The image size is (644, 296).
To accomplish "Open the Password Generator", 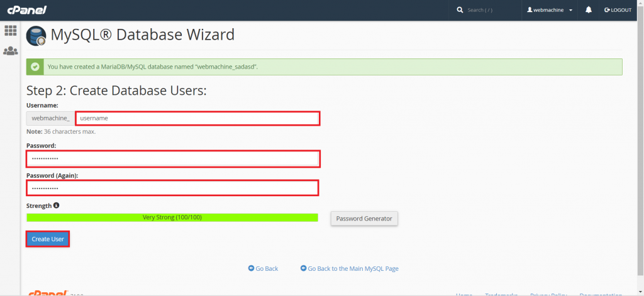I will click(x=364, y=219).
